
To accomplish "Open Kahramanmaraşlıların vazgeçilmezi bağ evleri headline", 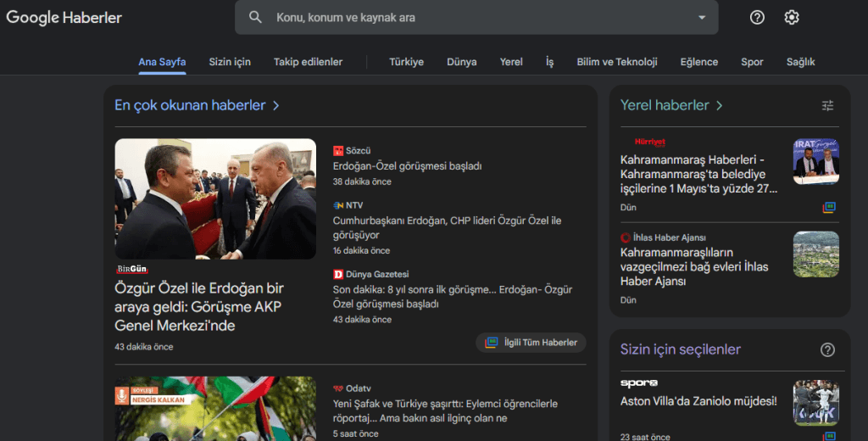I will 694,266.
